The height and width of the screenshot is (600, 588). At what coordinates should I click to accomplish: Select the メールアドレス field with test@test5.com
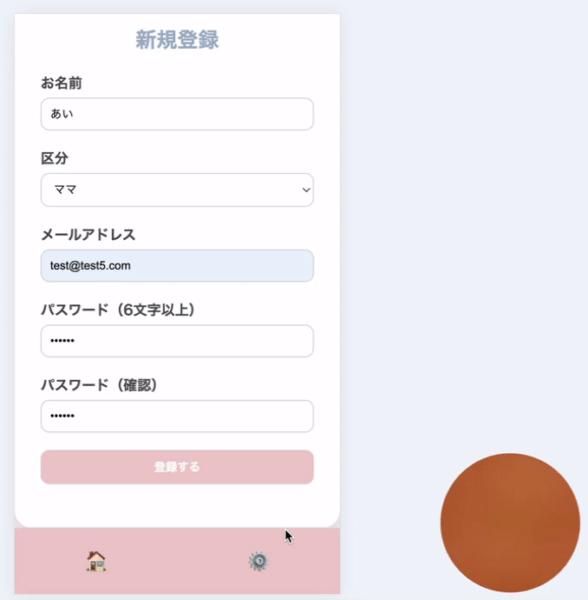click(x=177, y=266)
